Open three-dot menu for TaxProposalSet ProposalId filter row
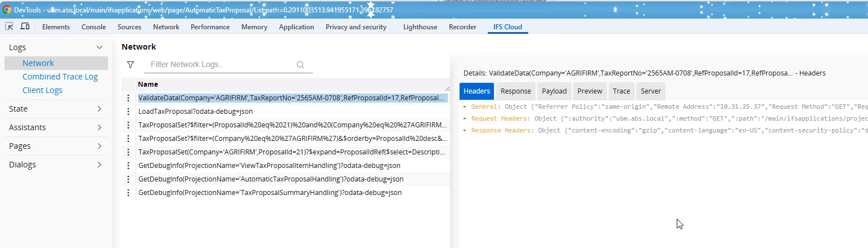 [x=128, y=125]
